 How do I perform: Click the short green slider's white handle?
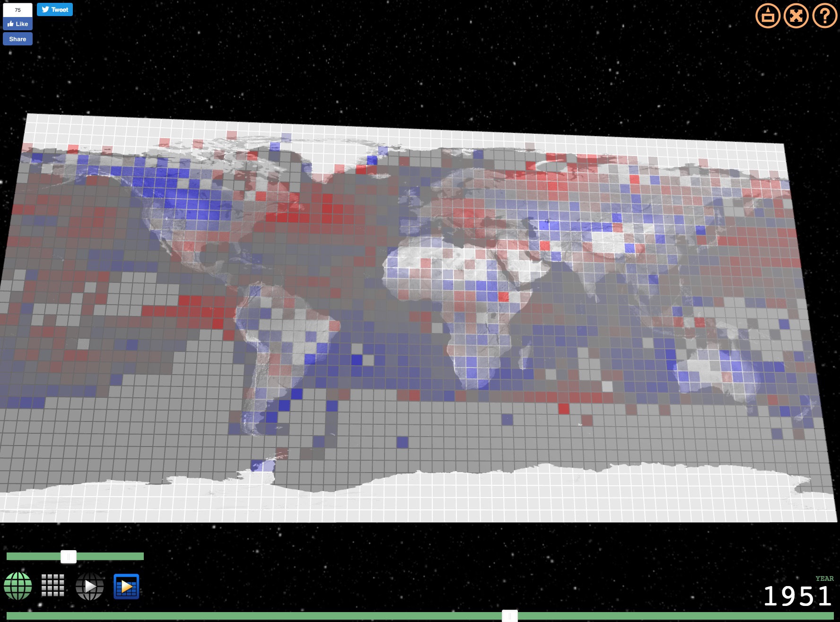[x=69, y=557]
